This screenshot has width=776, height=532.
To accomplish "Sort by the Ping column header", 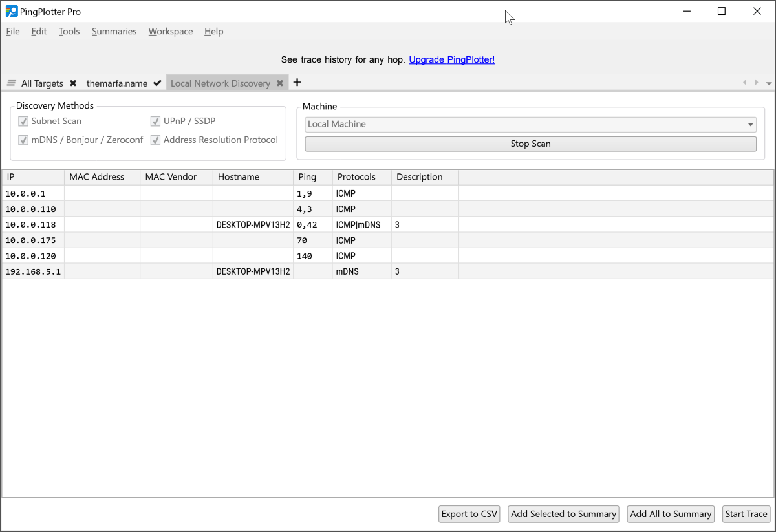I will tap(313, 177).
